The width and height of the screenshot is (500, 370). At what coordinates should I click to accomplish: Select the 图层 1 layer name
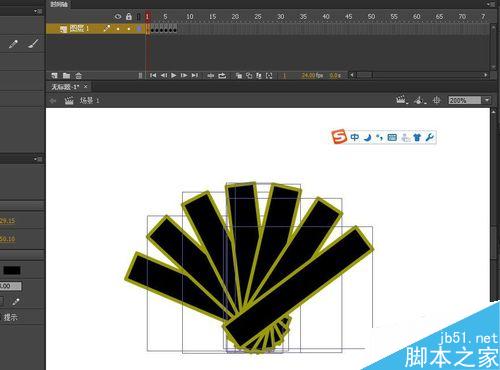pos(79,29)
